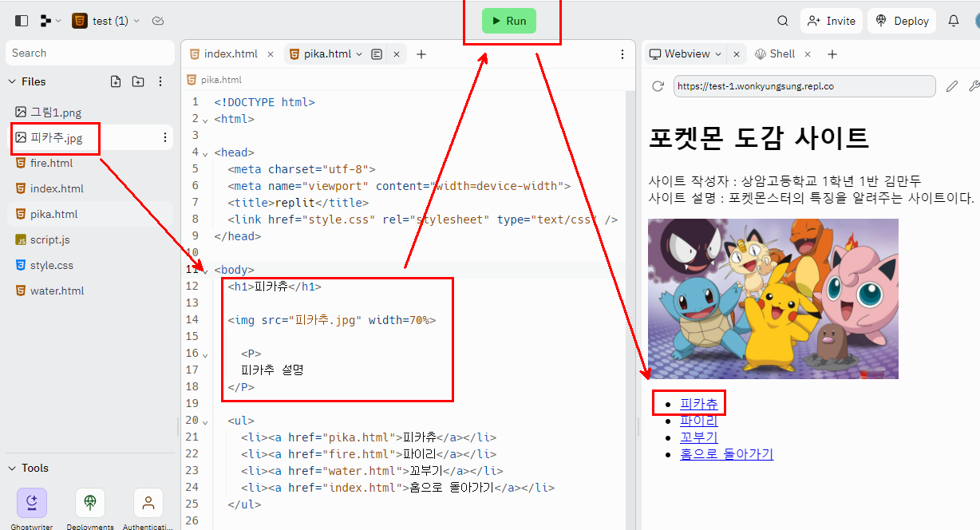The image size is (980, 530).
Task: Add a new editor tab
Action: point(421,54)
